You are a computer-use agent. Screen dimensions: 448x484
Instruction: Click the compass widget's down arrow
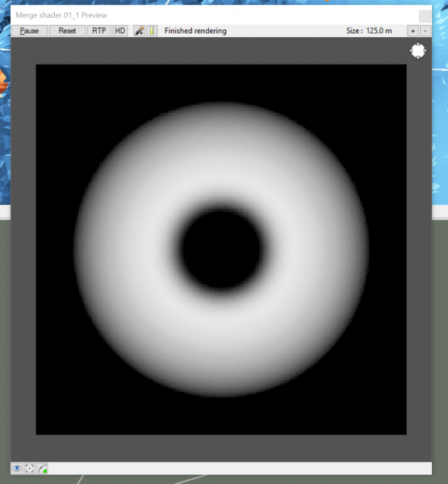coord(418,58)
